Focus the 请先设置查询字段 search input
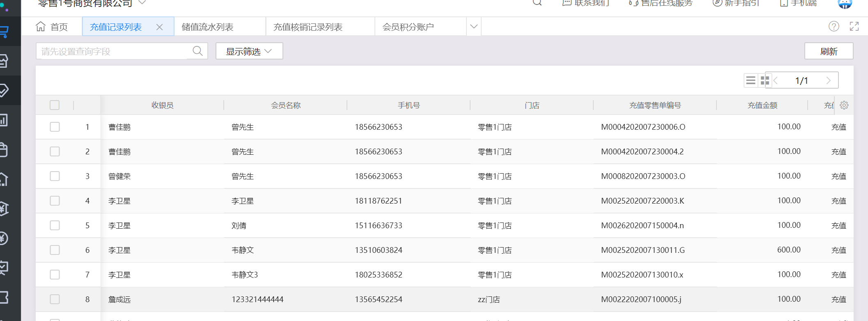The width and height of the screenshot is (868, 321). coord(113,51)
